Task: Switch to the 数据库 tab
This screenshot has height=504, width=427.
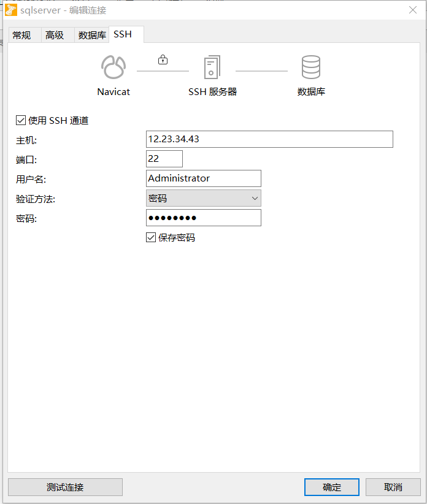Action: coord(92,35)
